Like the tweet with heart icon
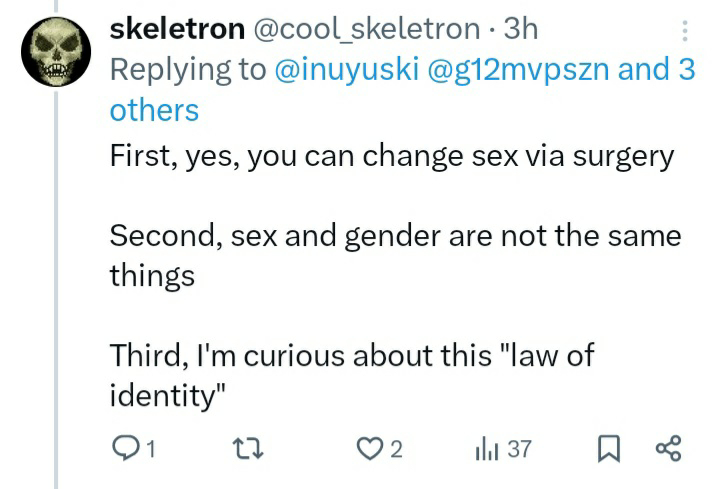This screenshot has width=720, height=489. click(370, 449)
